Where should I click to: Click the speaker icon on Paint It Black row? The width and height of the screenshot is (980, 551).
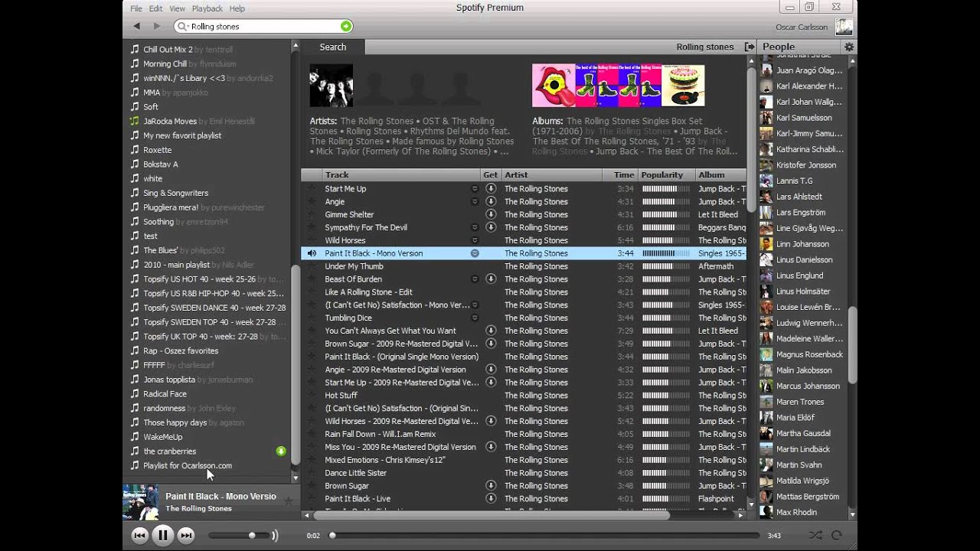(x=312, y=253)
